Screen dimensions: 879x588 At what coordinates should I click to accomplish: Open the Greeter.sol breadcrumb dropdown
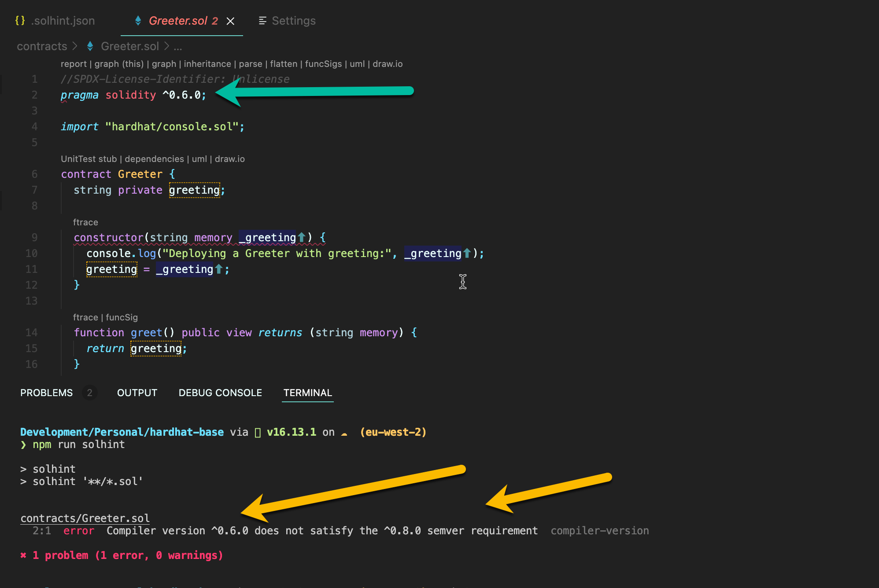pos(130,46)
